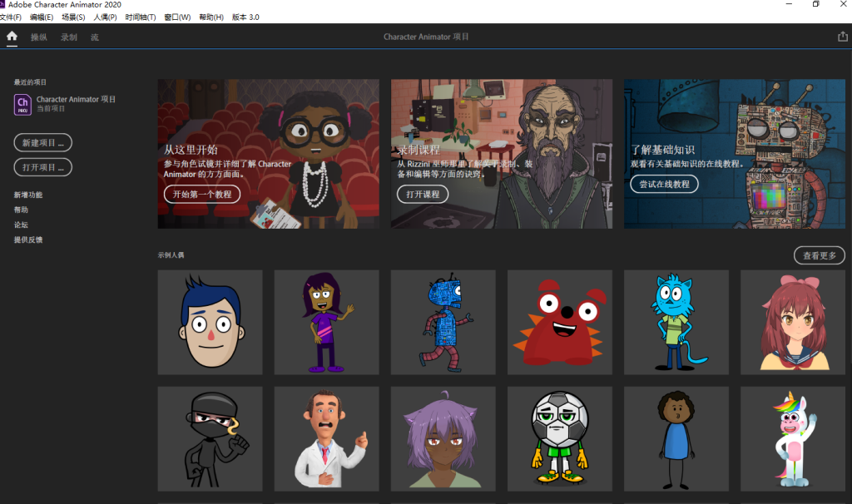Click the 查看更多 button
This screenshot has width=852, height=504.
tap(819, 255)
